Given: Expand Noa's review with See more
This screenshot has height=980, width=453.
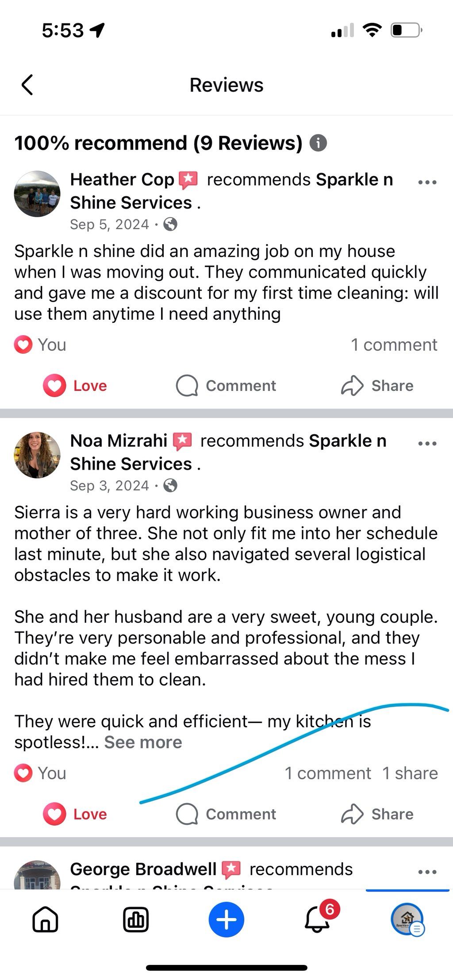Looking at the screenshot, I should [x=143, y=742].
